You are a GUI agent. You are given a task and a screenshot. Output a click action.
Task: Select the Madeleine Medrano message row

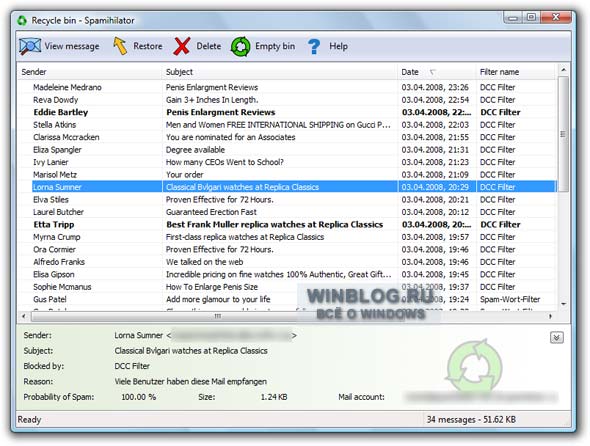tap(287, 87)
